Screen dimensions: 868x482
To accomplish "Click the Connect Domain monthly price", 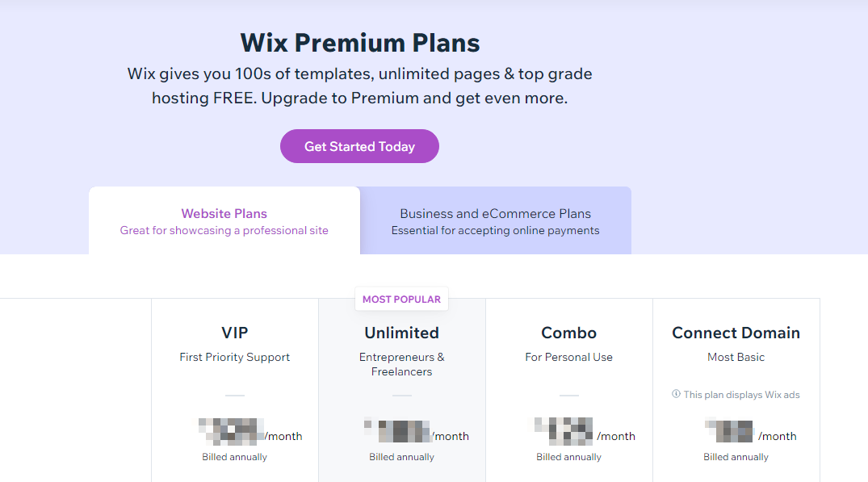I will [751, 431].
